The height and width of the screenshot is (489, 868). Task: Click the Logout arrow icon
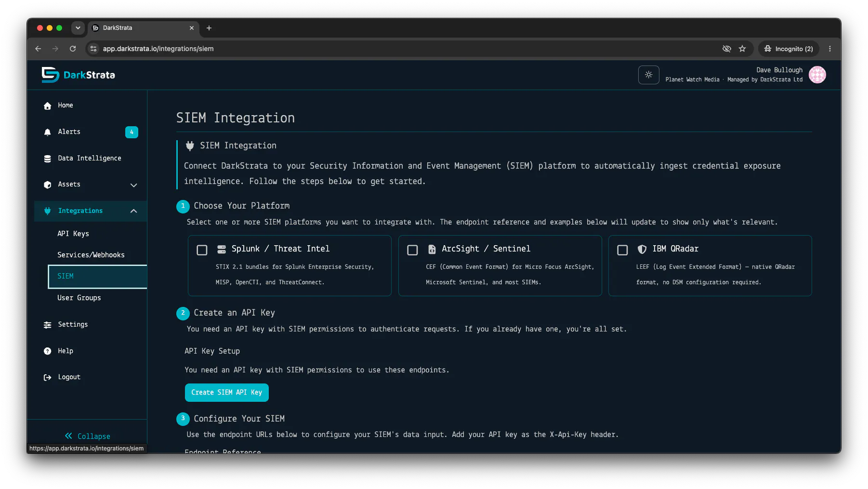click(47, 377)
